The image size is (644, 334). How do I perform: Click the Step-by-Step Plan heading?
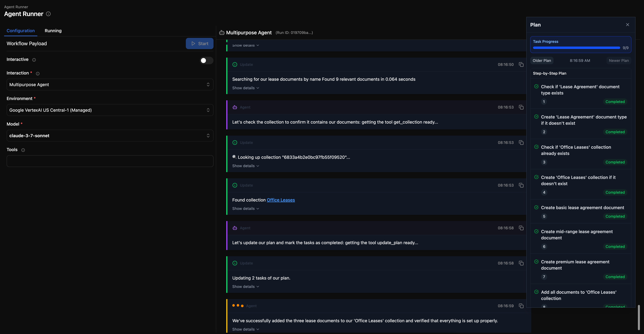[x=550, y=73]
